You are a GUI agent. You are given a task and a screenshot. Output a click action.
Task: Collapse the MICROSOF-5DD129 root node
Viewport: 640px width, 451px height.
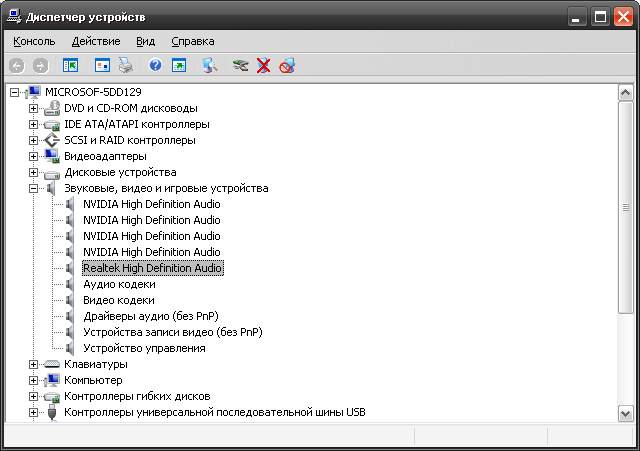pyautogui.click(x=14, y=92)
